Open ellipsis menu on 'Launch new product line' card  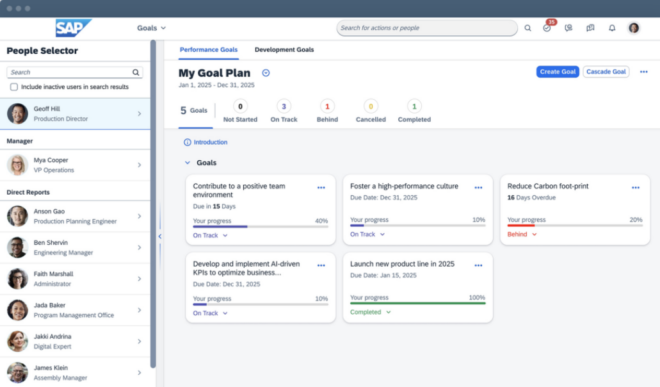point(478,266)
